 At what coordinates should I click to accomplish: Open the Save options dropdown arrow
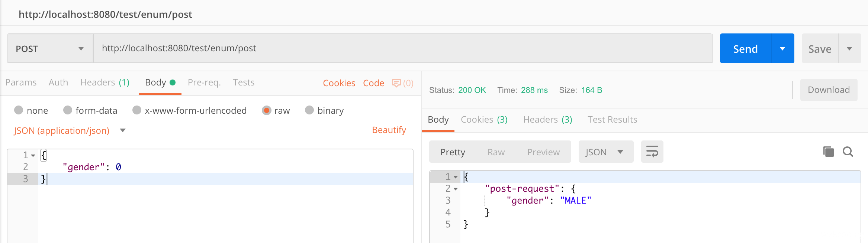(849, 49)
